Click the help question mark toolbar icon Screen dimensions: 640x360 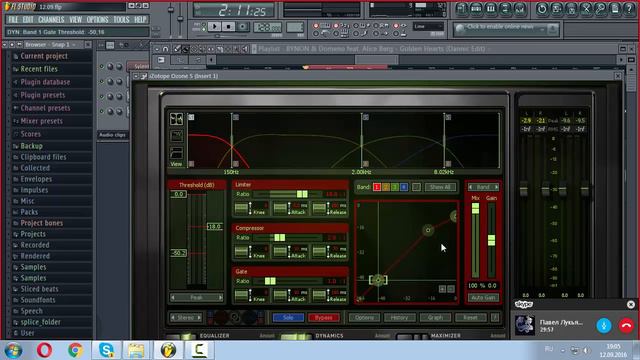pos(629,9)
